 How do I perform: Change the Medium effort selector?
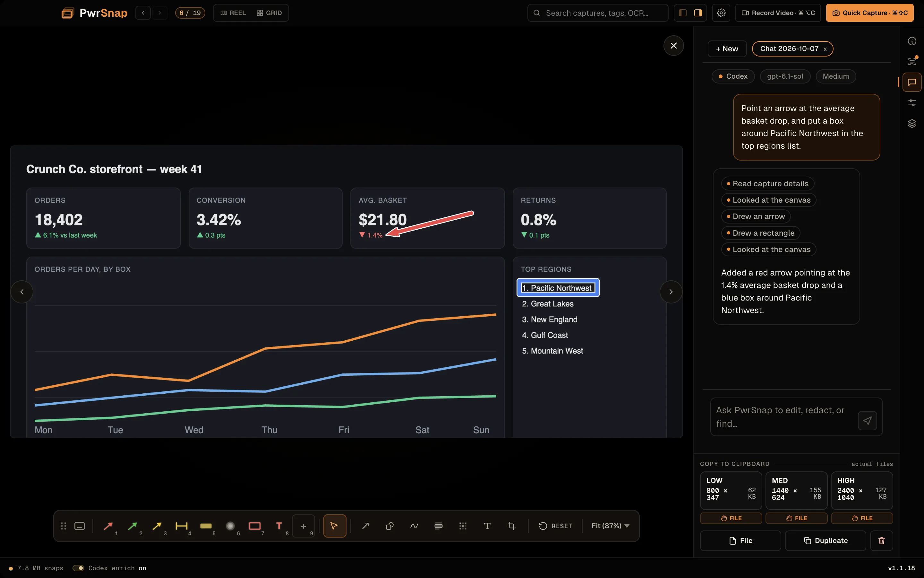(836, 76)
